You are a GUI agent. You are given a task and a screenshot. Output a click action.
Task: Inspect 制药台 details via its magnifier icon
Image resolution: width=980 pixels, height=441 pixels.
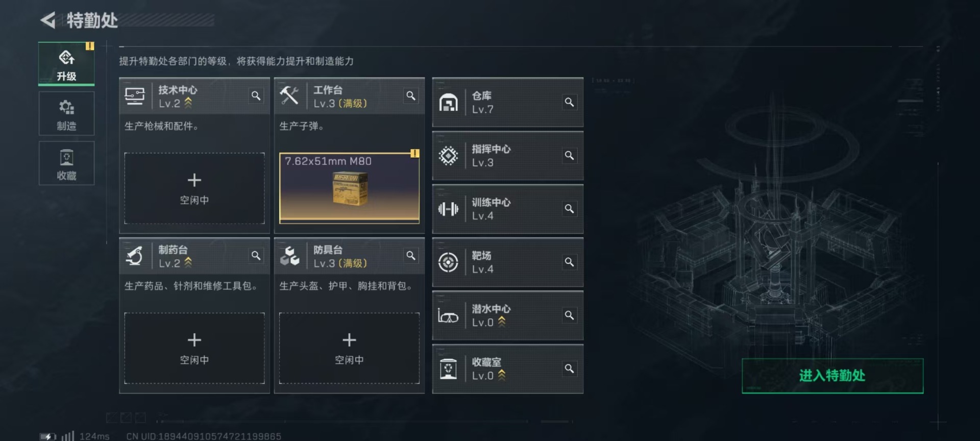pyautogui.click(x=256, y=255)
